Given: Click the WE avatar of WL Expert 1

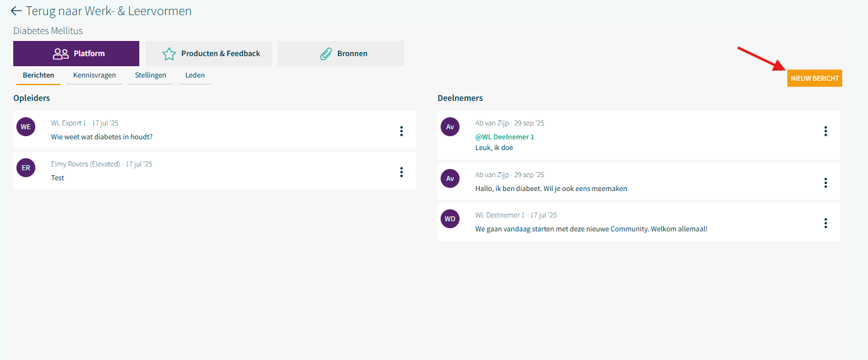Looking at the screenshot, I should click(x=26, y=127).
